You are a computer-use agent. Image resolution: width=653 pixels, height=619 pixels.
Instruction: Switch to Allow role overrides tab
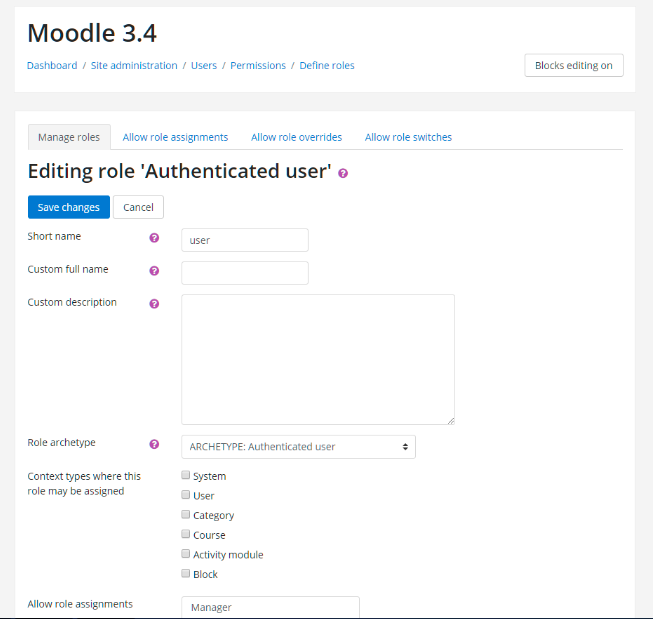coord(297,137)
